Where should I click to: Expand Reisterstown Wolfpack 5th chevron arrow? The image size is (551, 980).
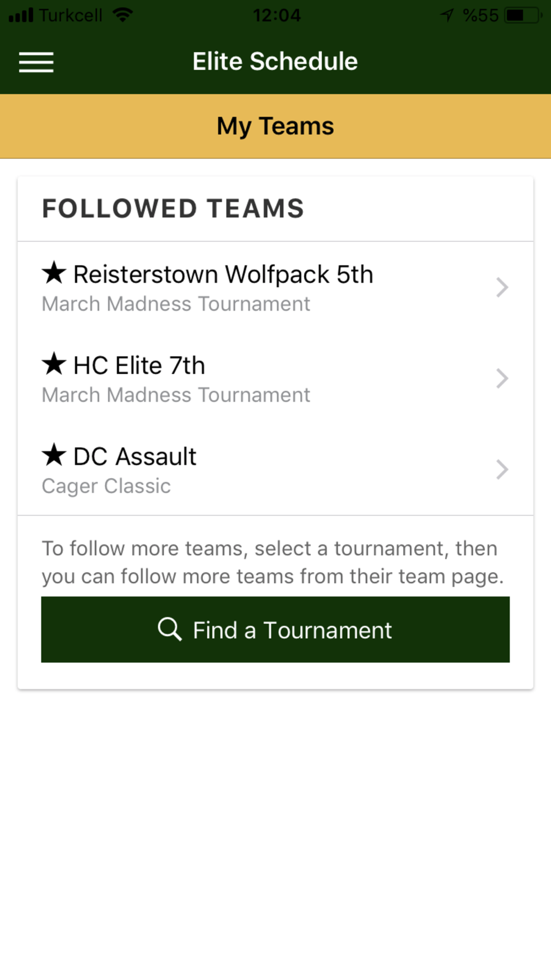point(501,287)
